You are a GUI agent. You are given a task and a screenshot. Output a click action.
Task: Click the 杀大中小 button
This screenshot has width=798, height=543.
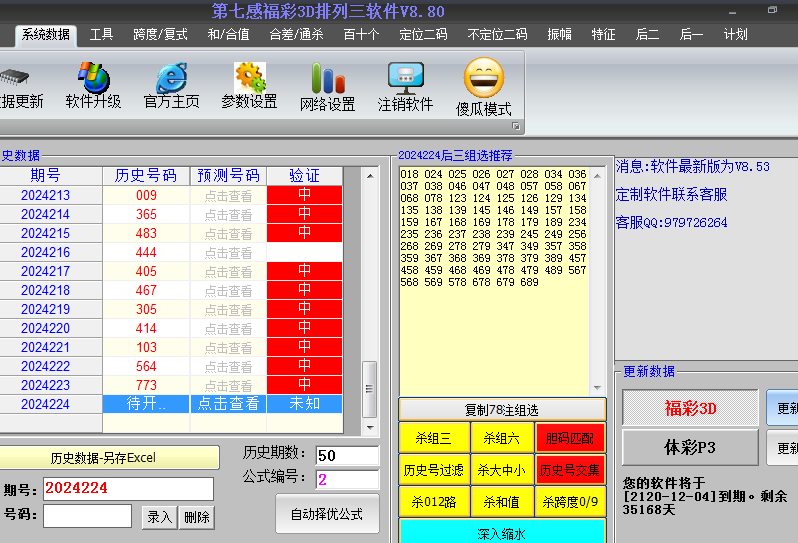click(x=502, y=470)
